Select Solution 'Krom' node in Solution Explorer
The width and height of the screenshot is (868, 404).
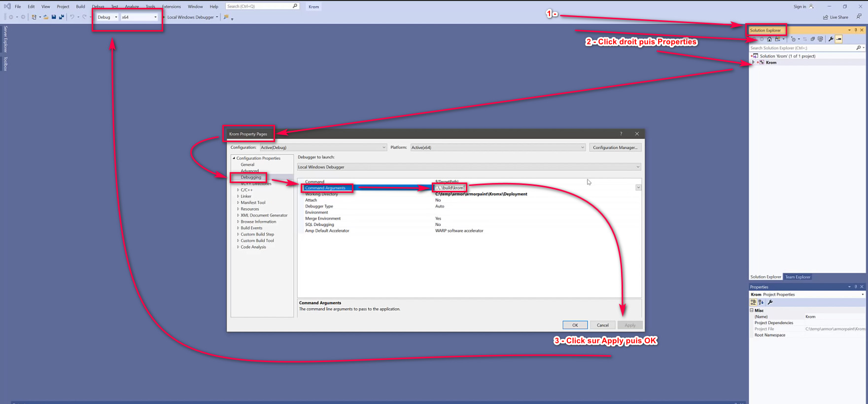point(788,56)
